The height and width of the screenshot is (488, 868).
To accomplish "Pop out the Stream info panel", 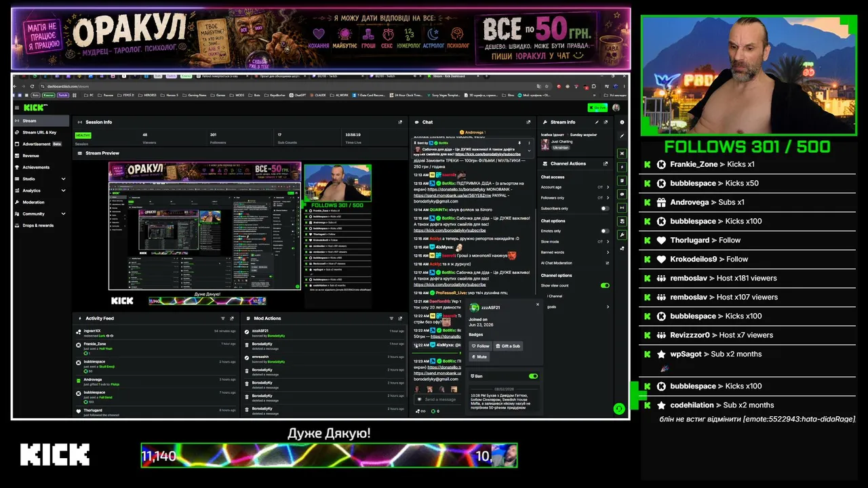I will [x=606, y=122].
